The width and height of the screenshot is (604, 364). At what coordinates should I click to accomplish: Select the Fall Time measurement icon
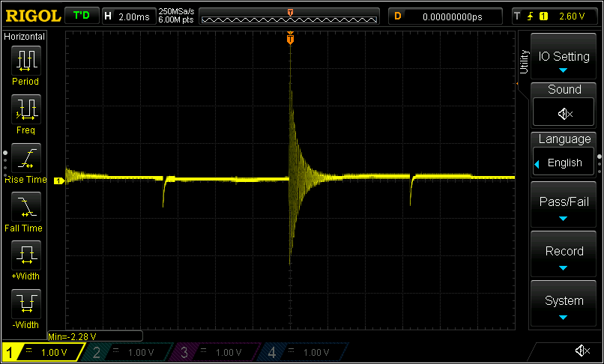click(x=25, y=207)
